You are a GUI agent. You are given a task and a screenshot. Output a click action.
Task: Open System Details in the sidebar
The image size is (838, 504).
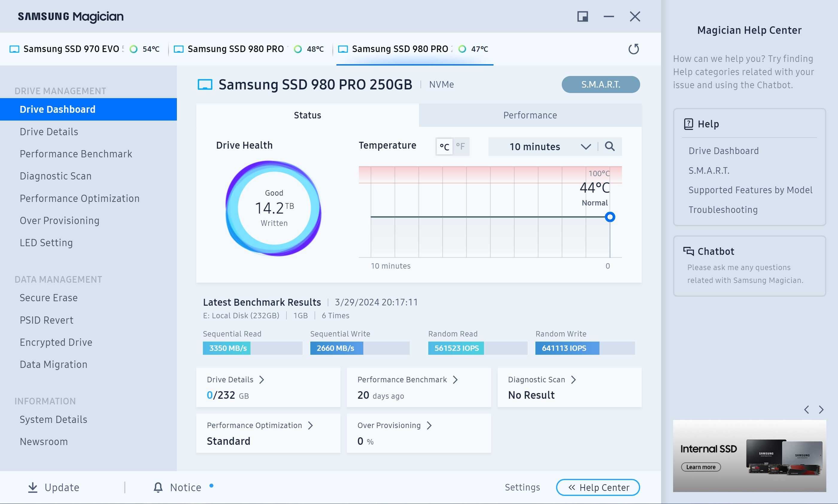tap(88, 419)
